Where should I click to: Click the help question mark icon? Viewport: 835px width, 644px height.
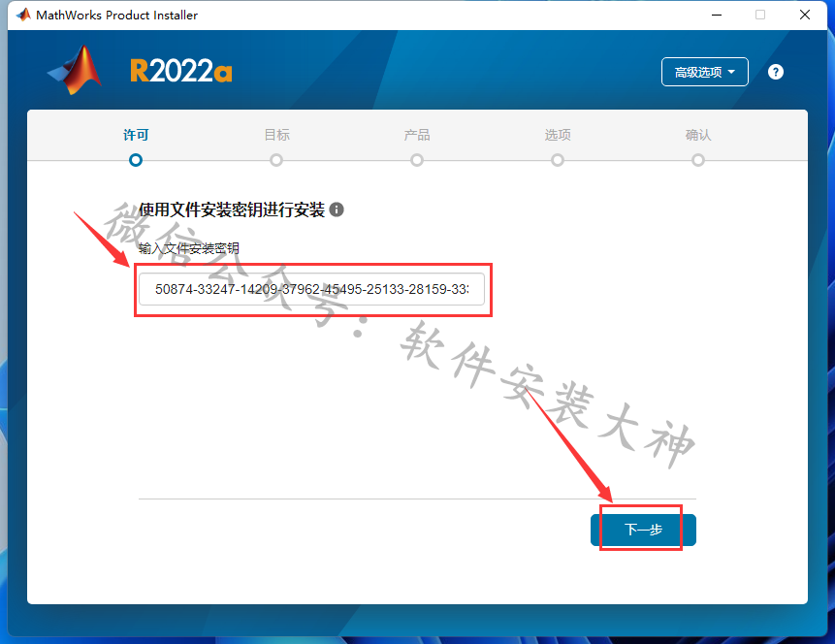pos(776,72)
